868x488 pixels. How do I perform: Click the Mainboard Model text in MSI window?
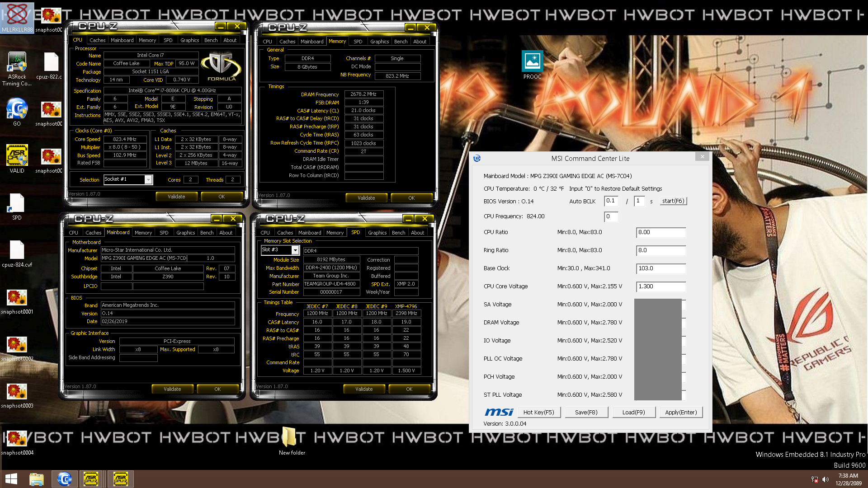point(557,176)
